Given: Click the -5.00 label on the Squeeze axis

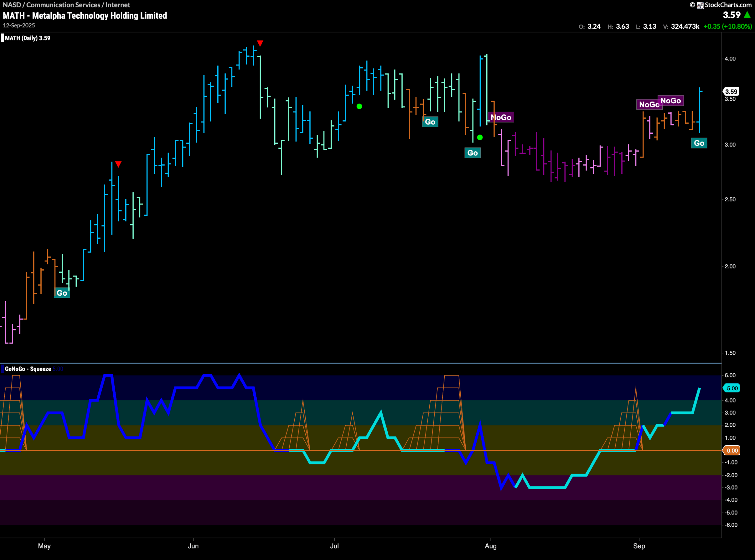Looking at the screenshot, I should [731, 512].
